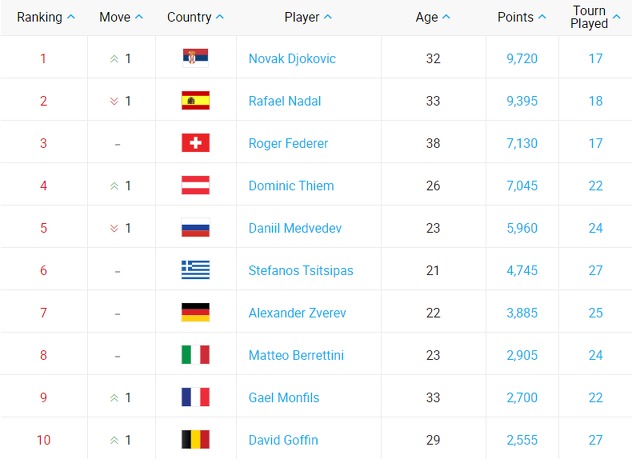Click the Spain flag icon
Screen dimensions: 632x459
point(195,100)
